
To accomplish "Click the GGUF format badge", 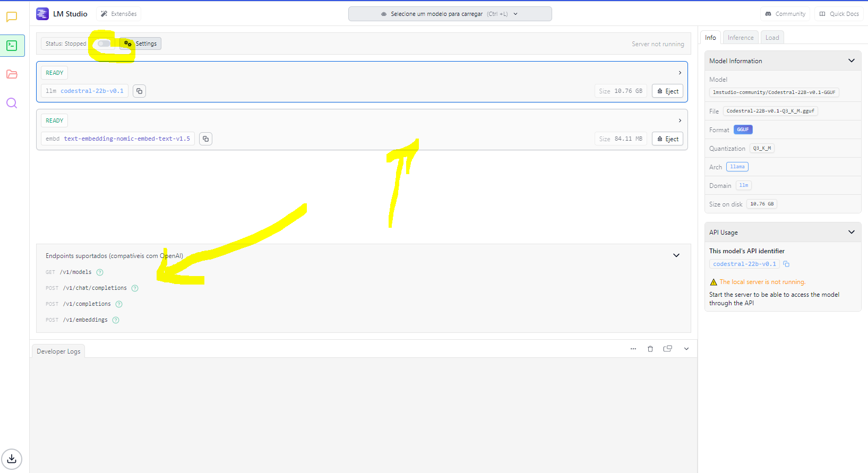I will click(x=743, y=130).
